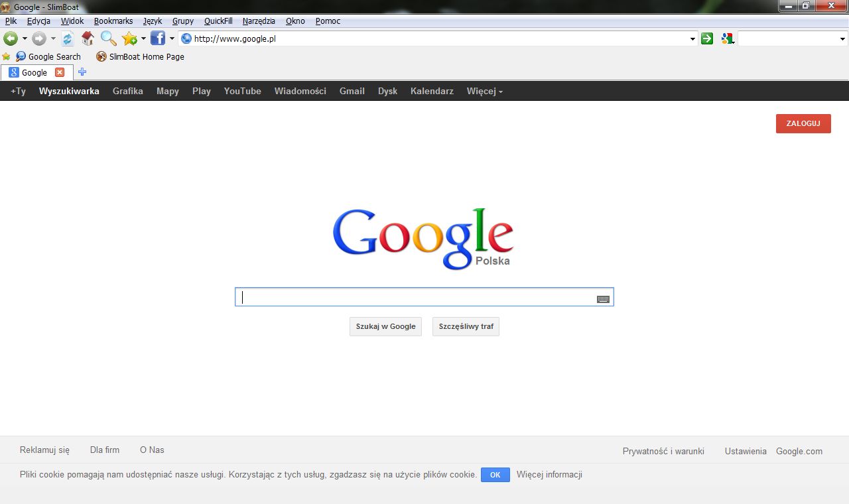
Task: Open Gmail link
Action: [x=352, y=91]
